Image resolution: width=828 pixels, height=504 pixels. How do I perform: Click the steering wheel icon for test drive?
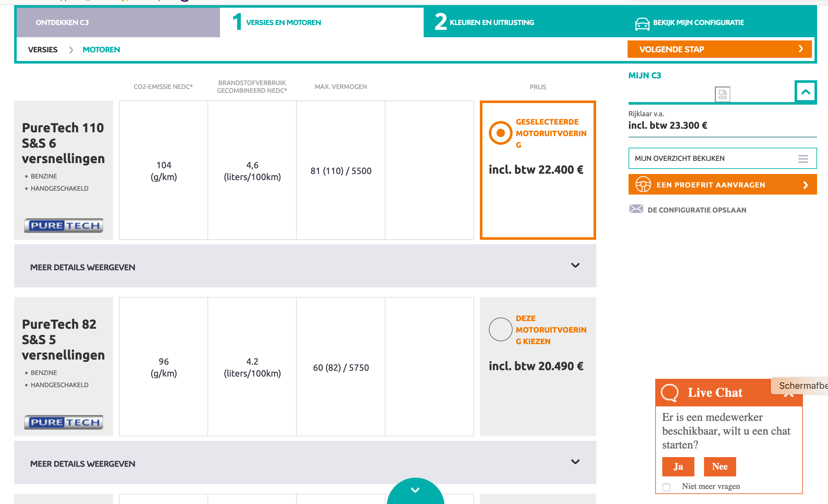[644, 184]
